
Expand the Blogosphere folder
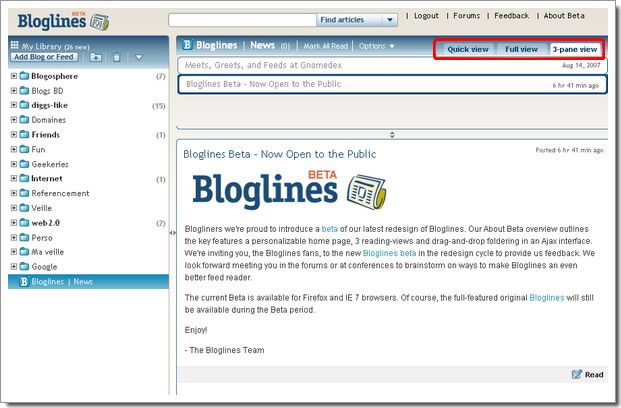click(x=14, y=76)
